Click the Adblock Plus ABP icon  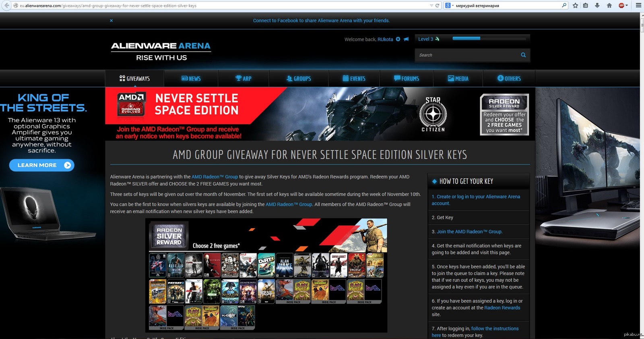621,6
